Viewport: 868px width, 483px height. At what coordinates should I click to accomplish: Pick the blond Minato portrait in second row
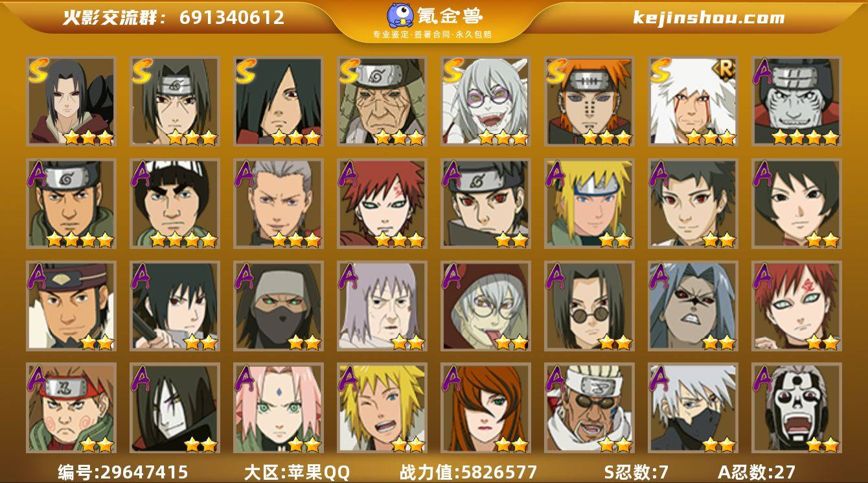tap(589, 204)
